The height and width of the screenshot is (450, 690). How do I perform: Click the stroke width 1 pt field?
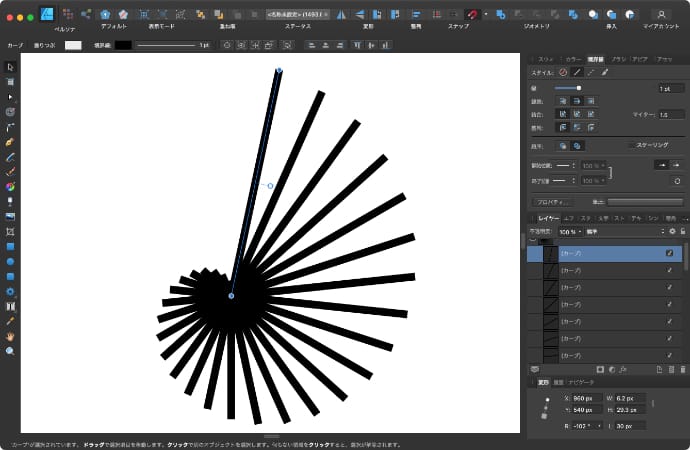[x=670, y=88]
